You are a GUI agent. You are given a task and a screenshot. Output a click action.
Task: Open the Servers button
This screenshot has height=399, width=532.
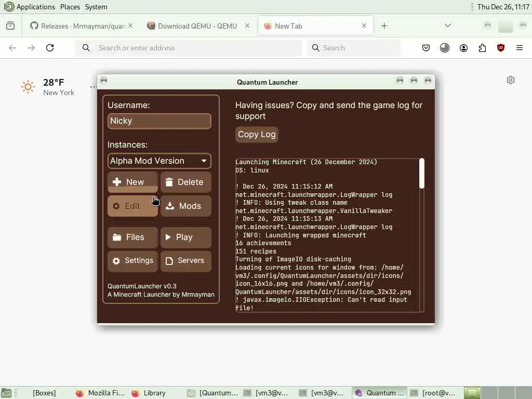pos(186,261)
